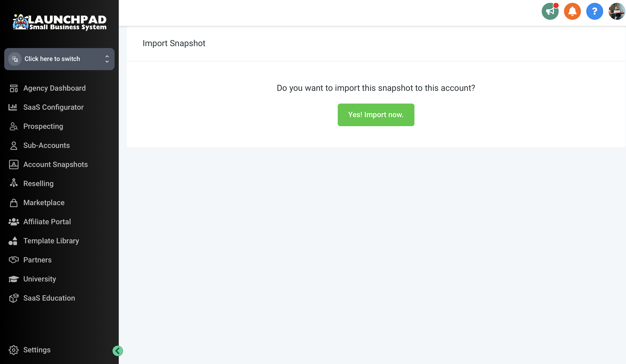This screenshot has height=364, width=626.
Task: Open the Template Library
Action: (x=51, y=241)
